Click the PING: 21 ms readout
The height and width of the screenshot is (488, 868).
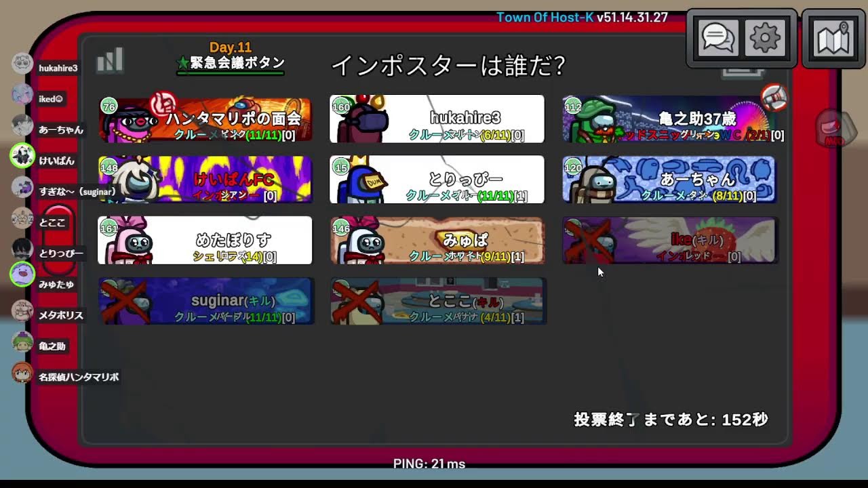click(x=429, y=464)
